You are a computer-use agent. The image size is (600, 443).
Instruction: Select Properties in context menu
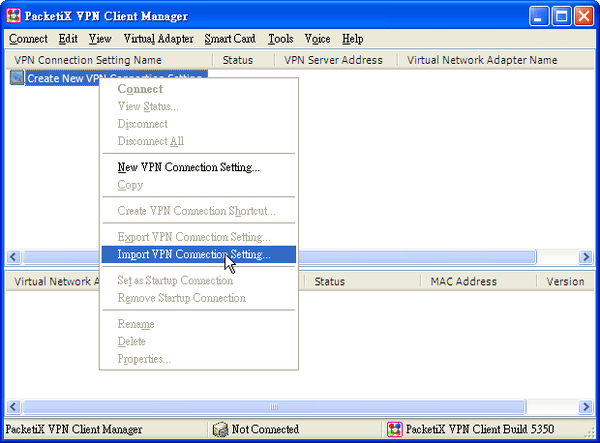pyautogui.click(x=199, y=359)
